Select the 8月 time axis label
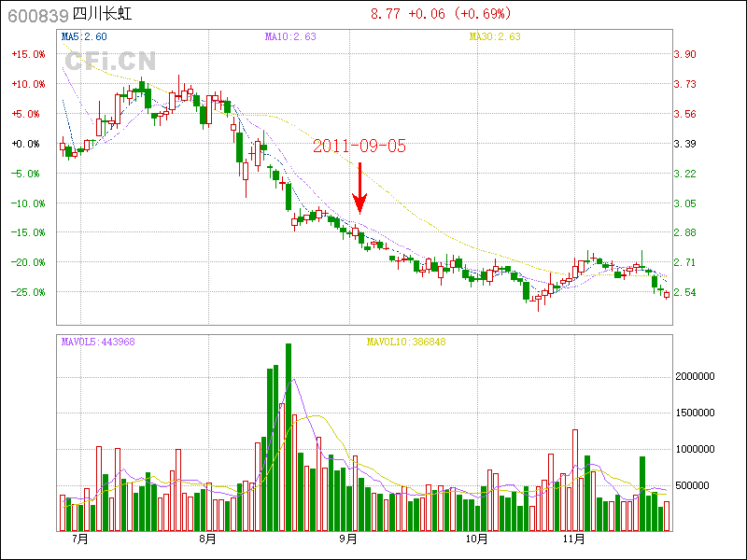This screenshot has height=560, width=747. pos(207,539)
